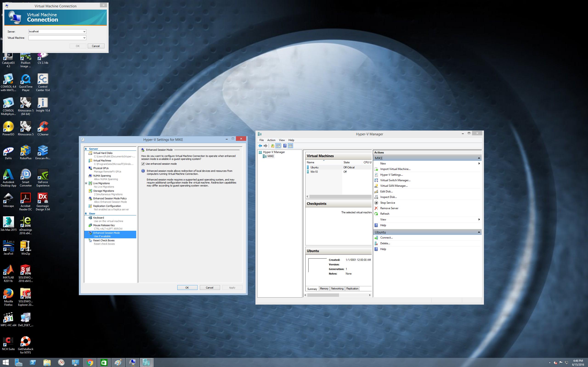The height and width of the screenshot is (367, 588).
Task: Click the Stop Service action
Action: [x=387, y=203]
